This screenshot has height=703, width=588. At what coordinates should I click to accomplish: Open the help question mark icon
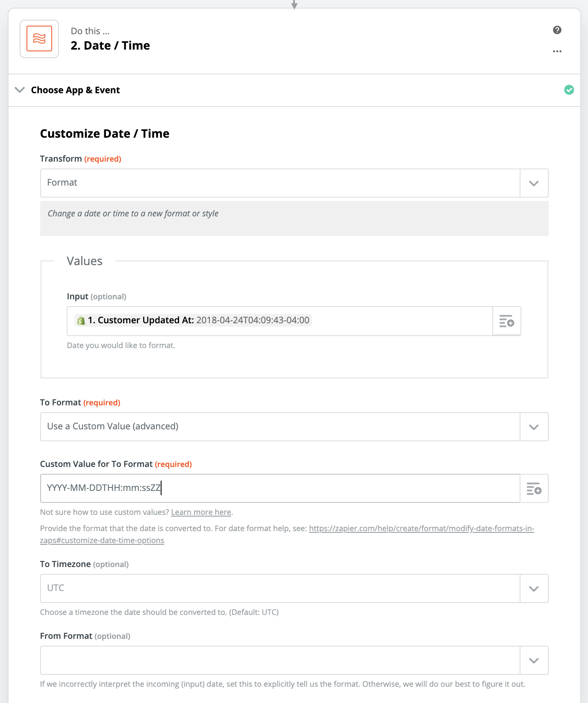click(x=557, y=30)
